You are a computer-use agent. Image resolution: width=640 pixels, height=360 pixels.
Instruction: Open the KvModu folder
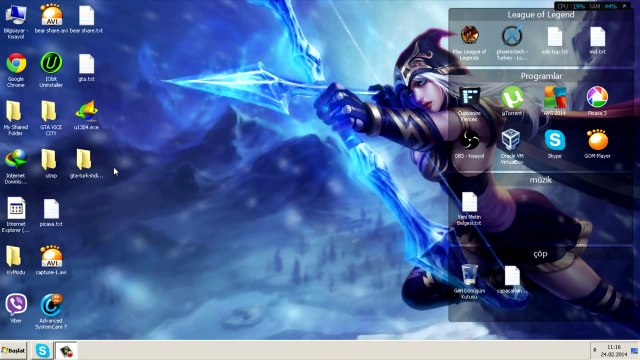[16, 260]
